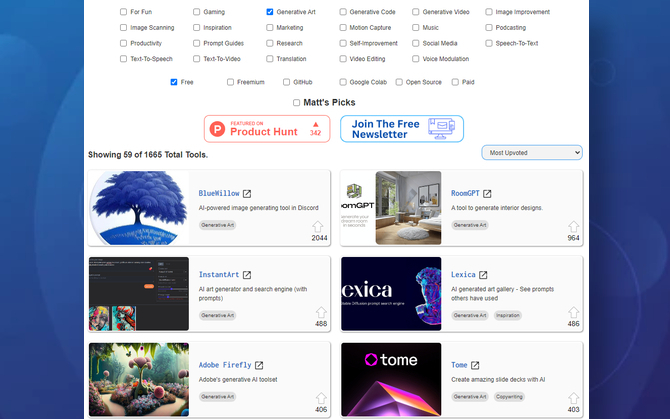
Task: Tick the Inspiration category checkbox
Action: pos(197,28)
